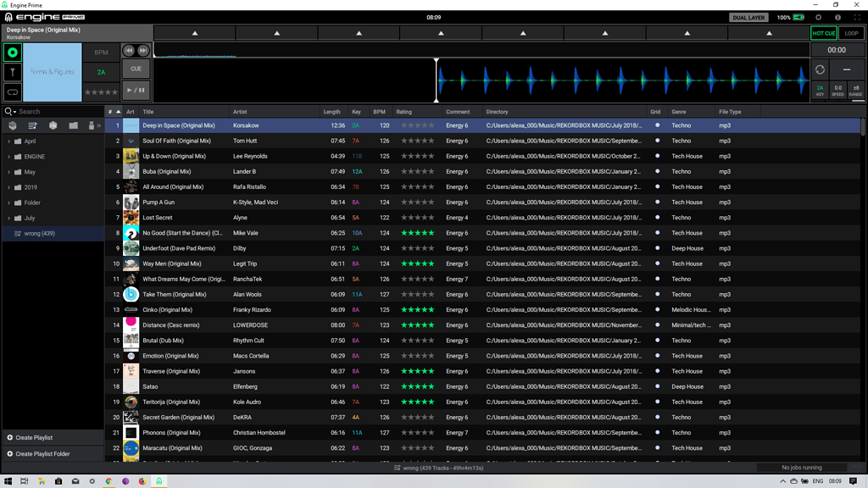Expand the 2019 folder in the sidebar
The height and width of the screenshot is (488, 868).
[8, 187]
